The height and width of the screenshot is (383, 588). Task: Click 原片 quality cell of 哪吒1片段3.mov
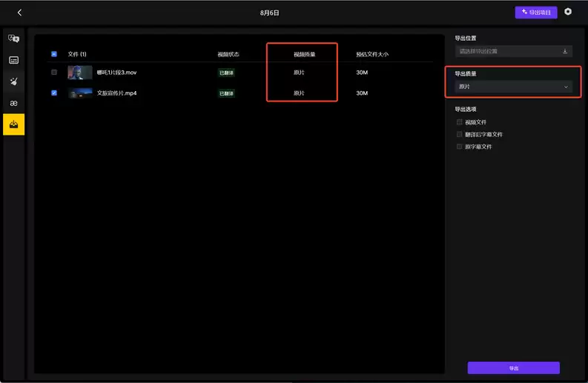click(299, 73)
